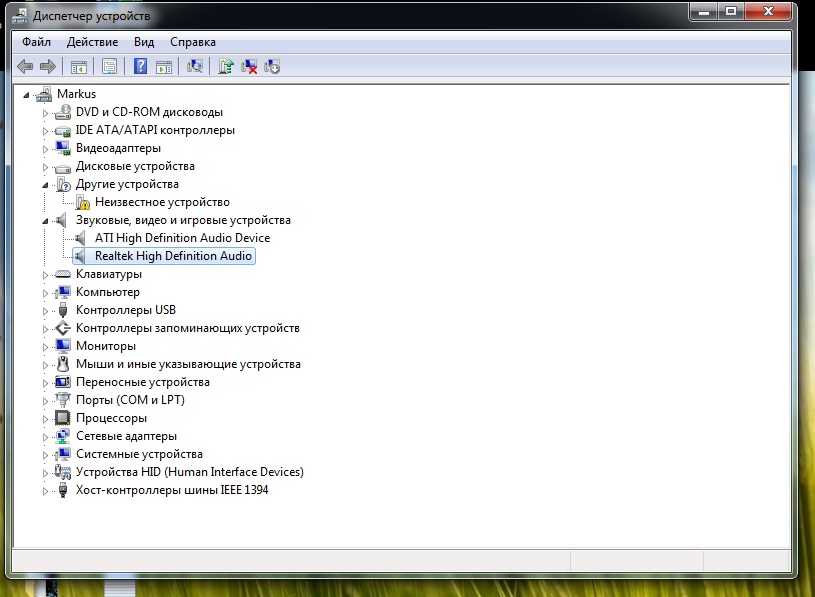Select ATI High Definition Audio Device
Image resolution: width=815 pixels, height=597 pixels.
[182, 238]
